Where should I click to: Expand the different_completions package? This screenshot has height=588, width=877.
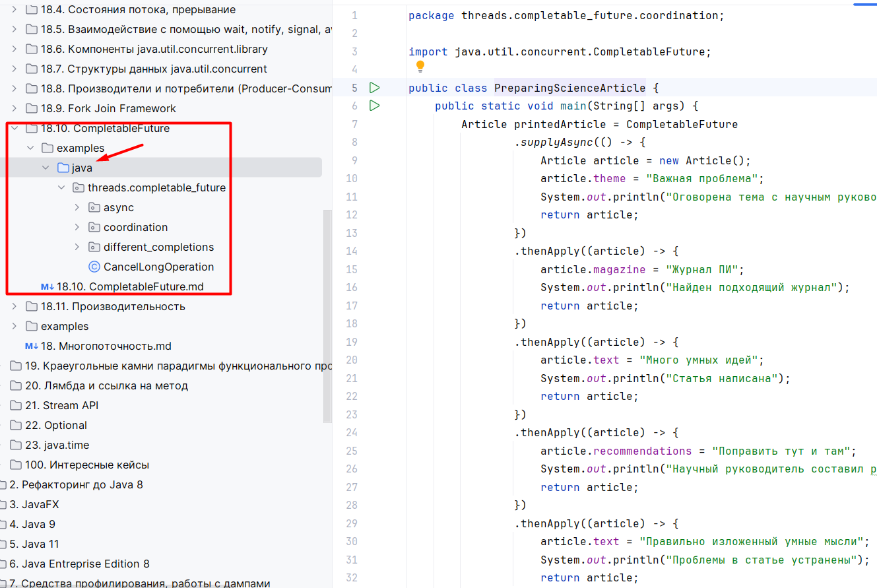(77, 247)
